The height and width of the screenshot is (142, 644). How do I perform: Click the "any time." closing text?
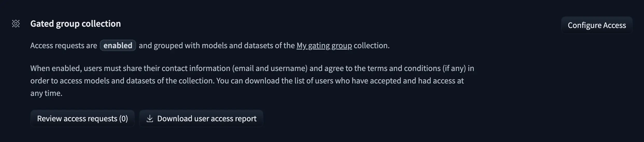[46, 93]
